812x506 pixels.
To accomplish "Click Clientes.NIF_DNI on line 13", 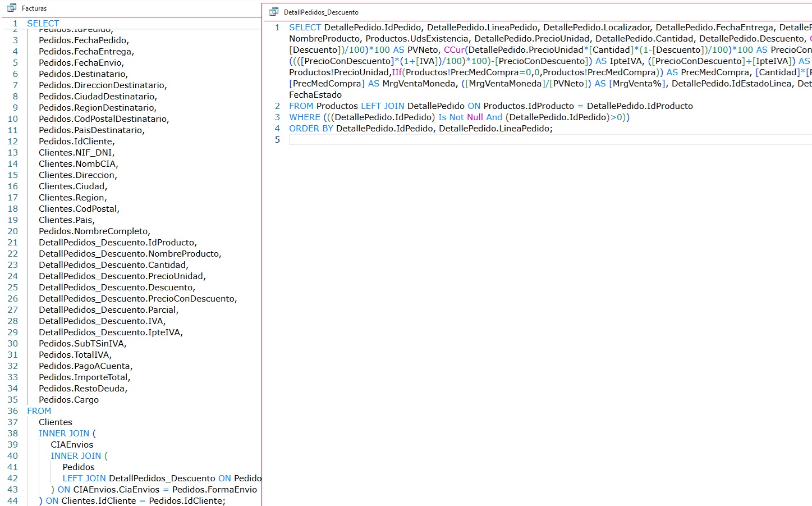I will [77, 152].
